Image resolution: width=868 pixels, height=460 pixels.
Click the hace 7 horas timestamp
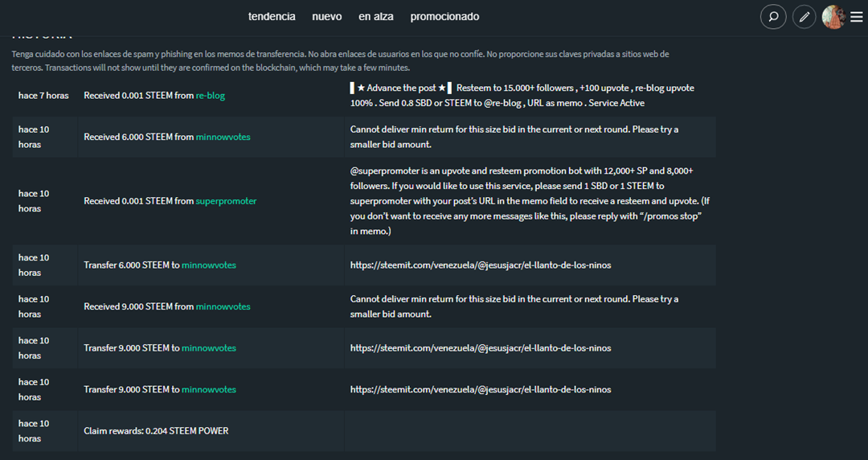(x=43, y=96)
